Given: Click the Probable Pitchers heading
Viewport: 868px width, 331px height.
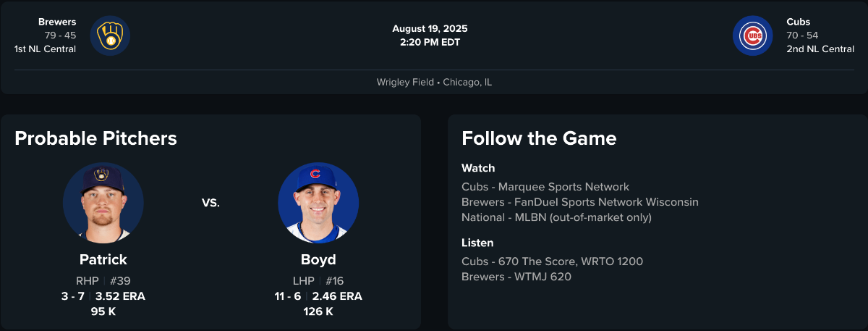Looking at the screenshot, I should click(x=95, y=138).
